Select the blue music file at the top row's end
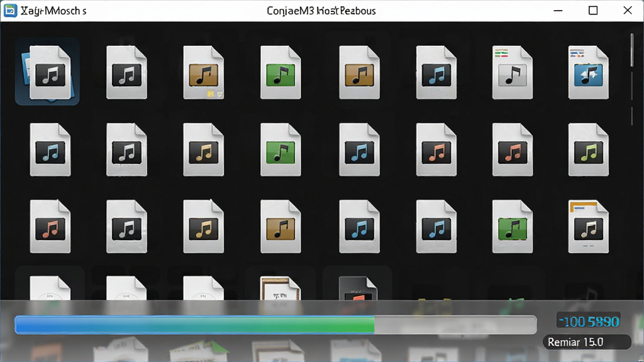Screen dimensions: 644x362 pyautogui.click(x=589, y=72)
